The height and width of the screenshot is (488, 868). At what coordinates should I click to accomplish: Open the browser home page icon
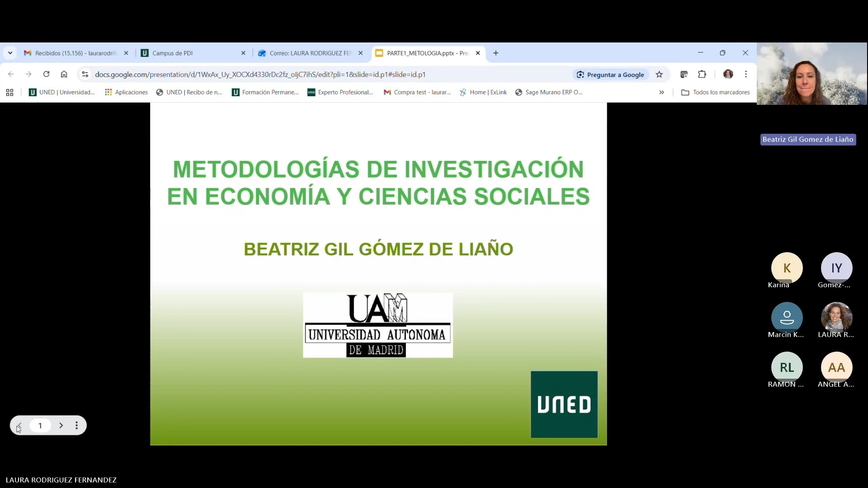[x=64, y=74]
